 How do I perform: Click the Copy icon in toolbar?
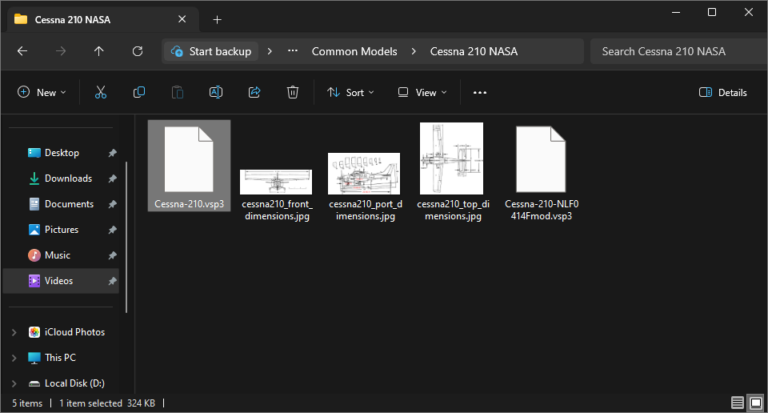(139, 92)
